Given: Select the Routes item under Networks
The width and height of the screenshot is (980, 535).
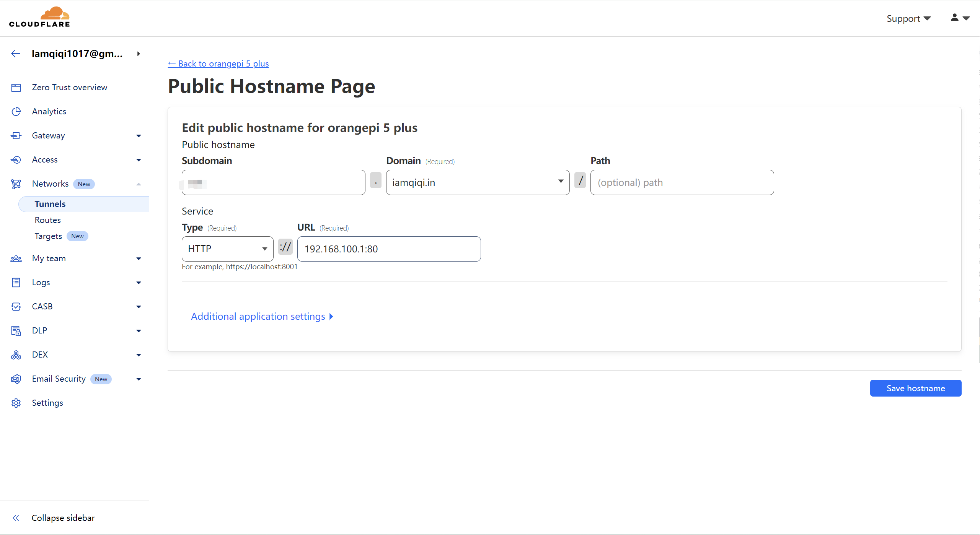Looking at the screenshot, I should pyautogui.click(x=48, y=220).
